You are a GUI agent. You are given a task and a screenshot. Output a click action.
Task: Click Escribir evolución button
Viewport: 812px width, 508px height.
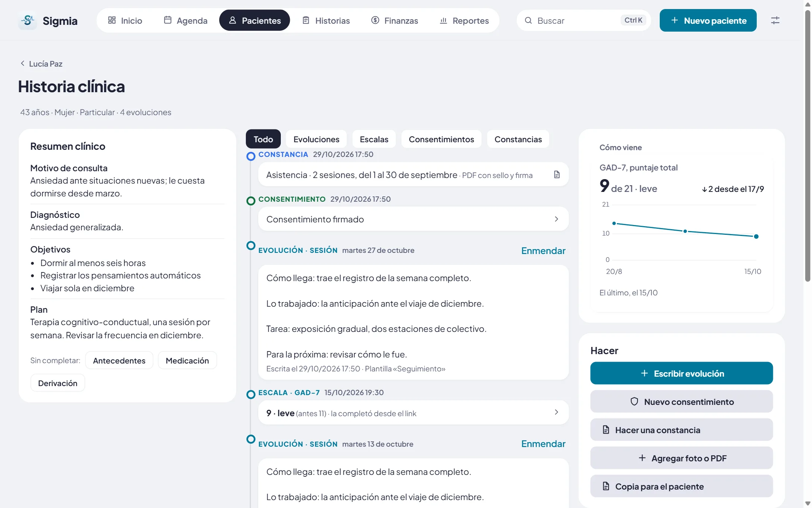pos(682,373)
